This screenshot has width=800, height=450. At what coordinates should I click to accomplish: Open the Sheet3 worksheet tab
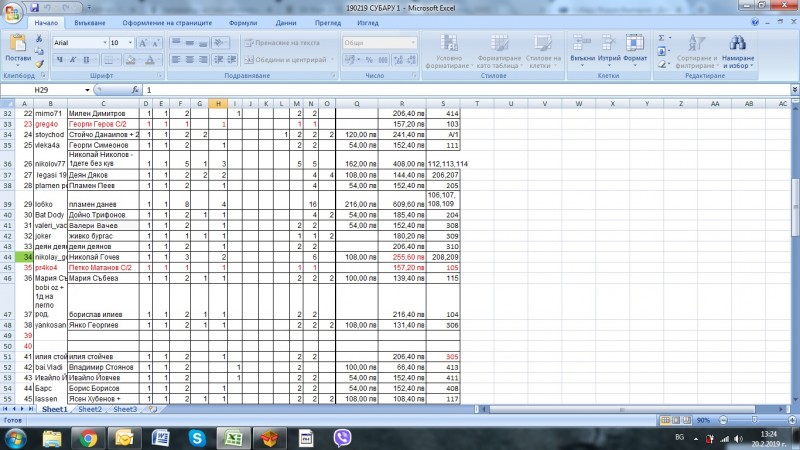[125, 409]
